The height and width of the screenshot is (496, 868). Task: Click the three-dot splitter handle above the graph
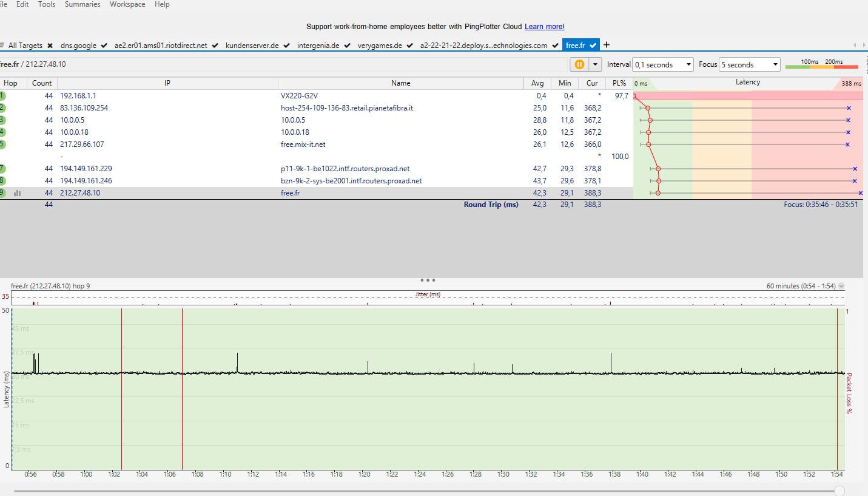coord(428,280)
